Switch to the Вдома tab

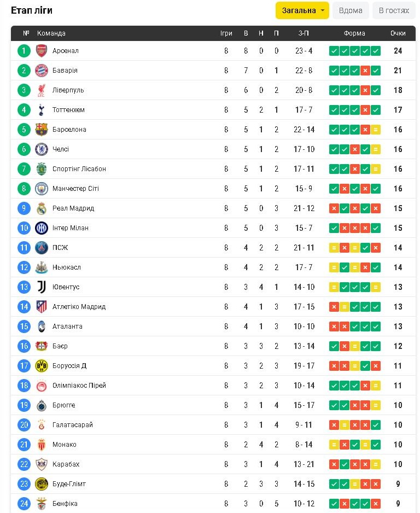point(351,10)
